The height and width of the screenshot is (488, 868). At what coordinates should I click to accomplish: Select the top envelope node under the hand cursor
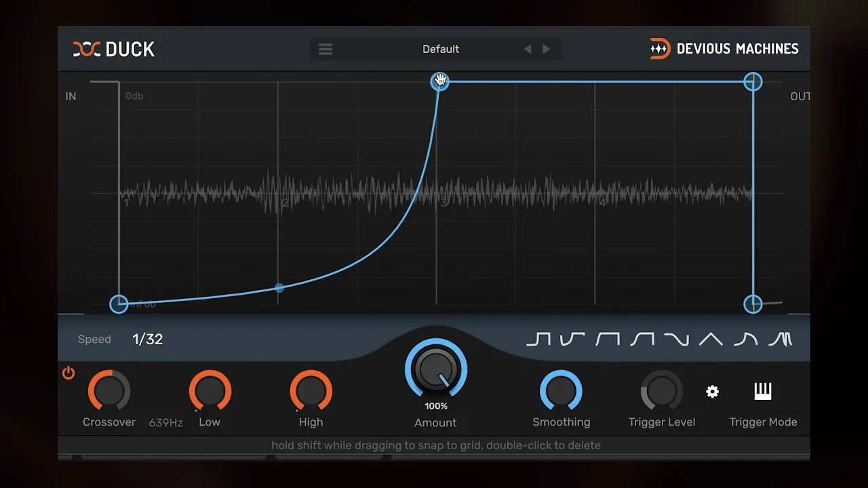(x=439, y=82)
